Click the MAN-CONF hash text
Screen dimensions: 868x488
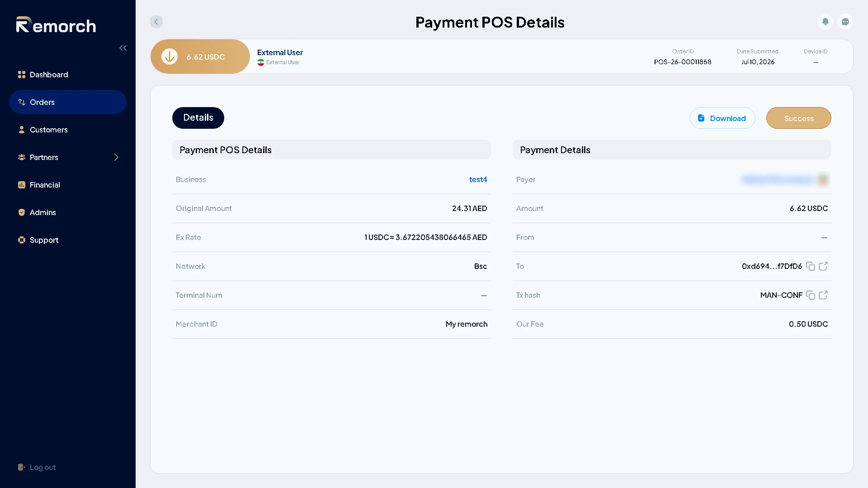coord(781,295)
